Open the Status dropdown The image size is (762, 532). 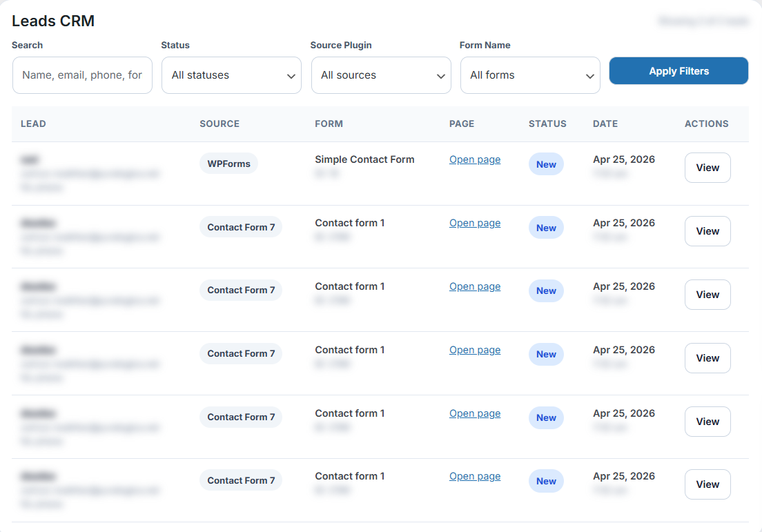click(x=231, y=75)
